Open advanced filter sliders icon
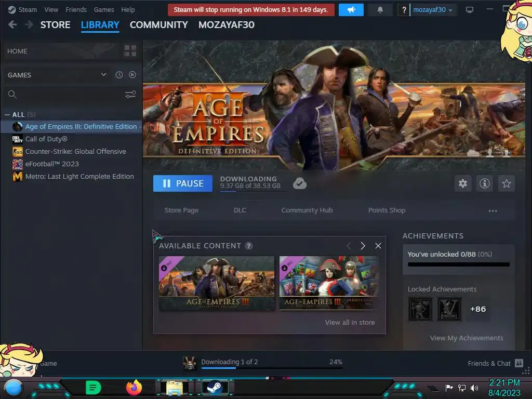 click(130, 95)
